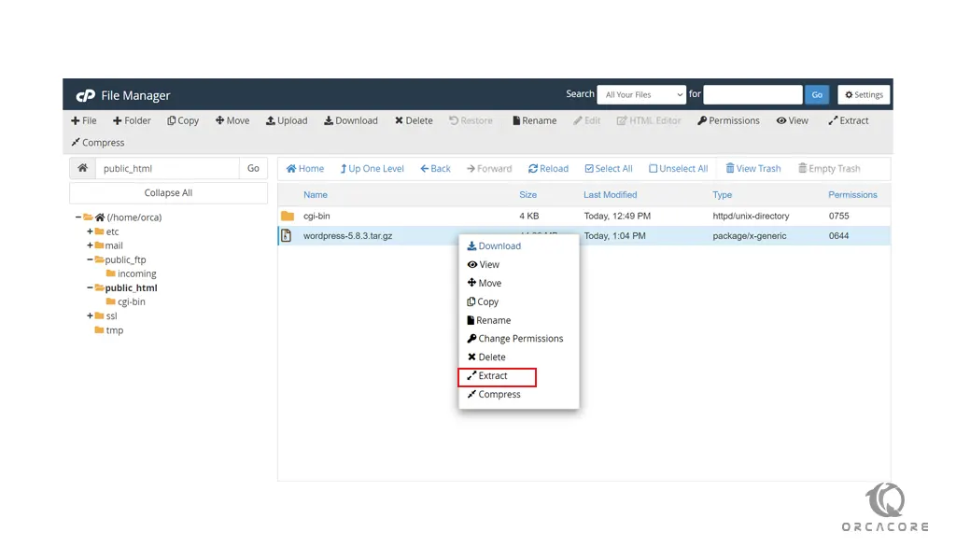The width and height of the screenshot is (956, 560).
Task: Expand the mail folder in tree
Action: coord(90,245)
